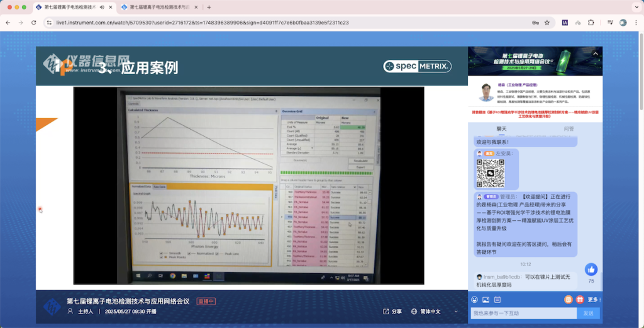Viewport: 644px width, 328px height.
Task: Click the share icon below the video
Action: [x=386, y=312]
